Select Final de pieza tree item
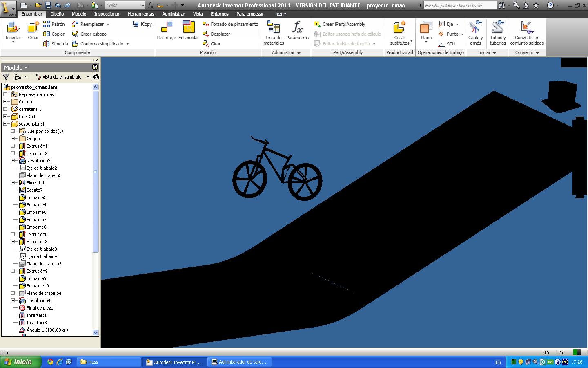This screenshot has height=368, width=588. 40,308
